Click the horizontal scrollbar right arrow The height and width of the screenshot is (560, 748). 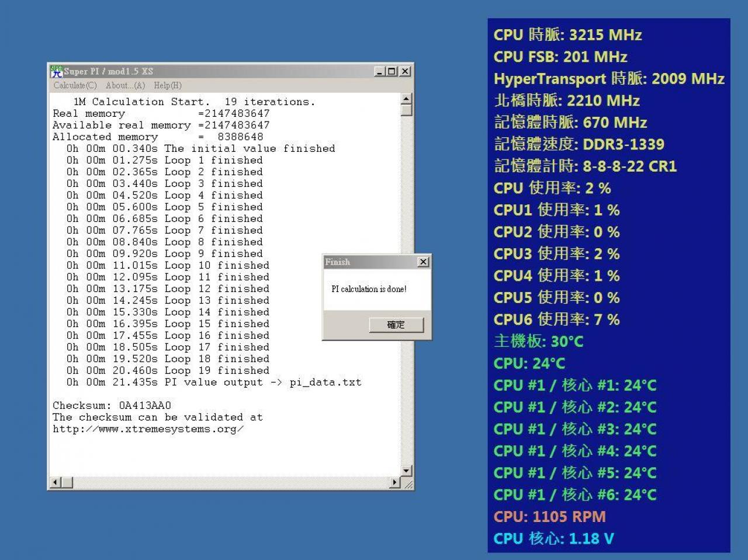click(395, 482)
